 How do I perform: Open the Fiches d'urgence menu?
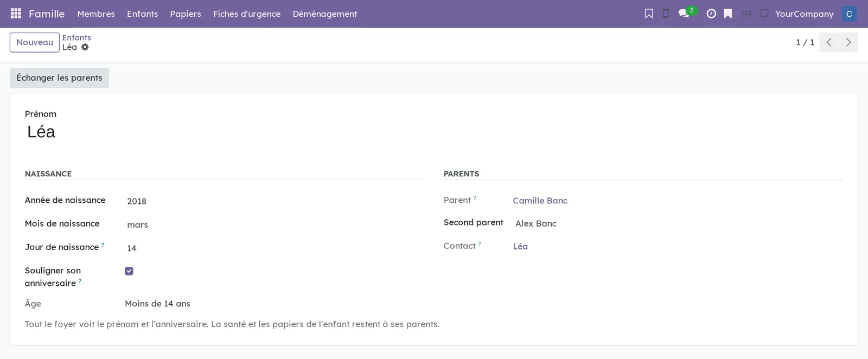click(x=247, y=14)
